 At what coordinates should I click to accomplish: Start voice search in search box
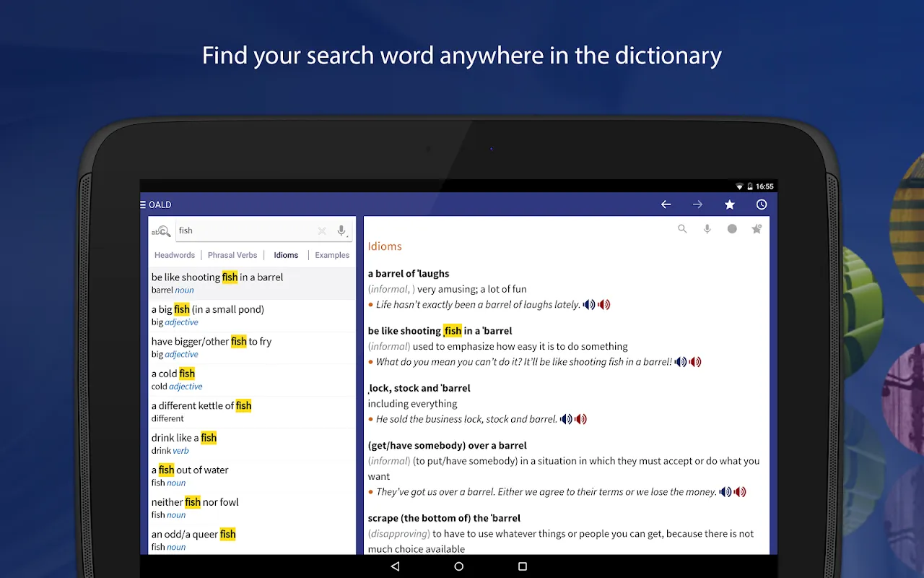tap(342, 230)
